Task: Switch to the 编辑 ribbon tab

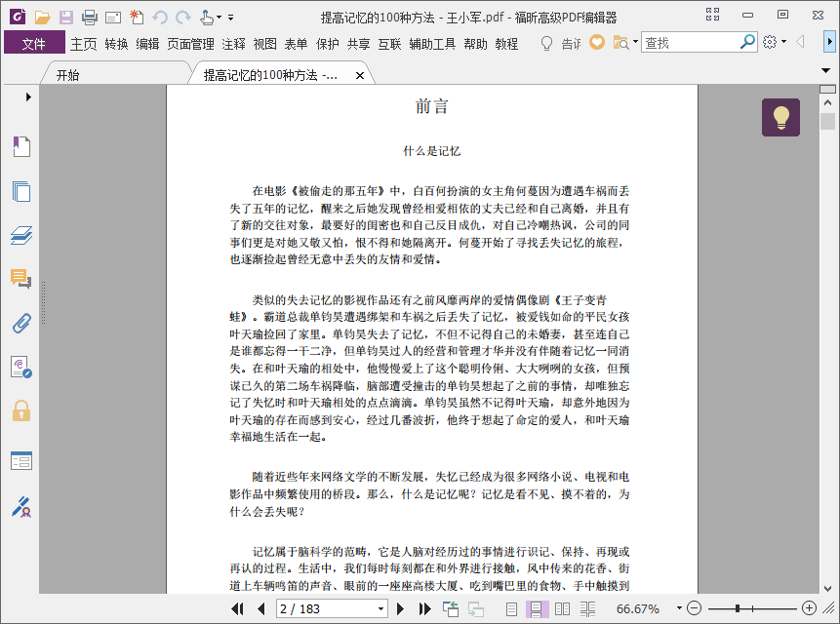Action: pos(147,44)
